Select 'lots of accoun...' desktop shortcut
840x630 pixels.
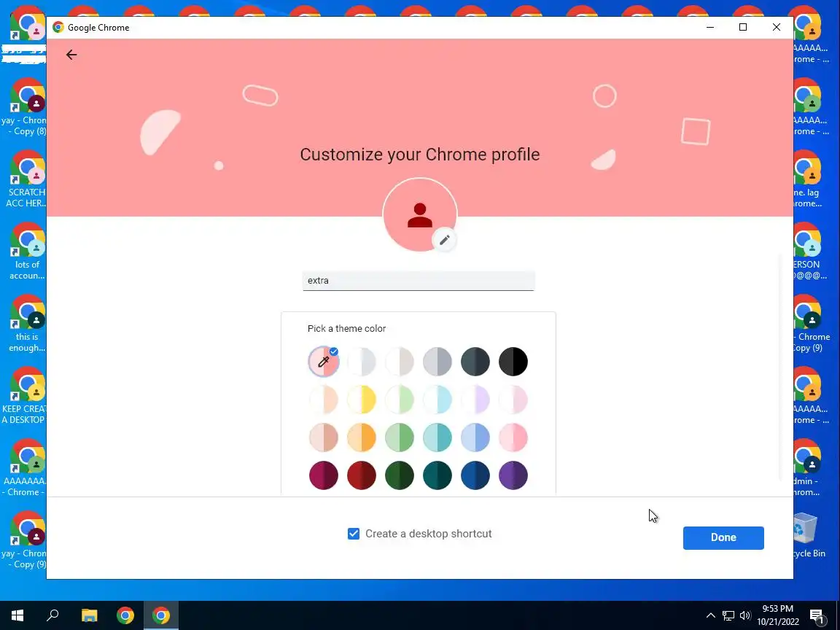click(x=27, y=252)
